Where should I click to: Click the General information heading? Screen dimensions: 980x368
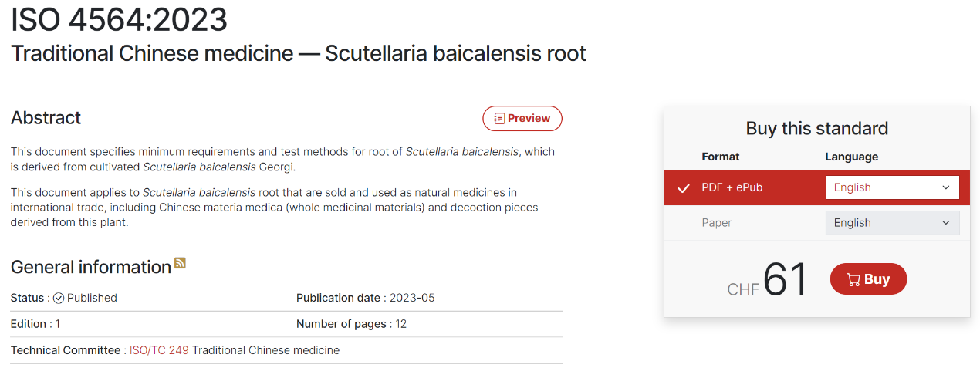coord(91,267)
